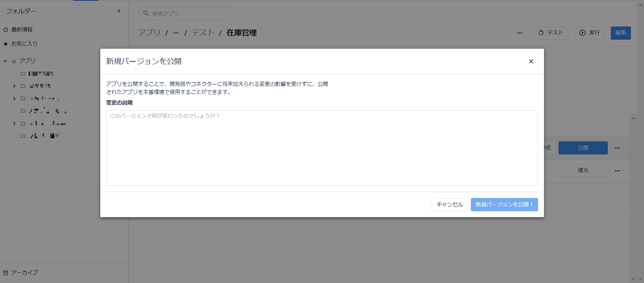This screenshot has height=283, width=644.
Task: Click the 新規バージョンを公開 1 button
Action: click(x=504, y=205)
